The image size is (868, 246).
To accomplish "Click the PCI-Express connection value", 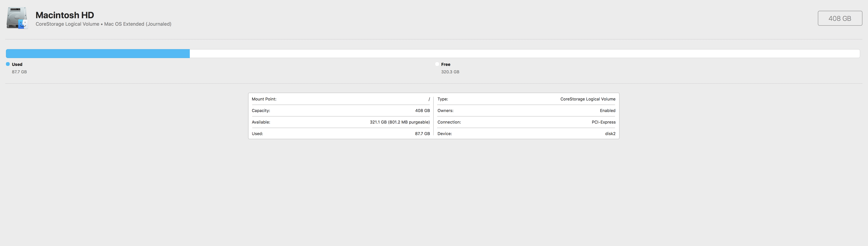I will (x=604, y=122).
